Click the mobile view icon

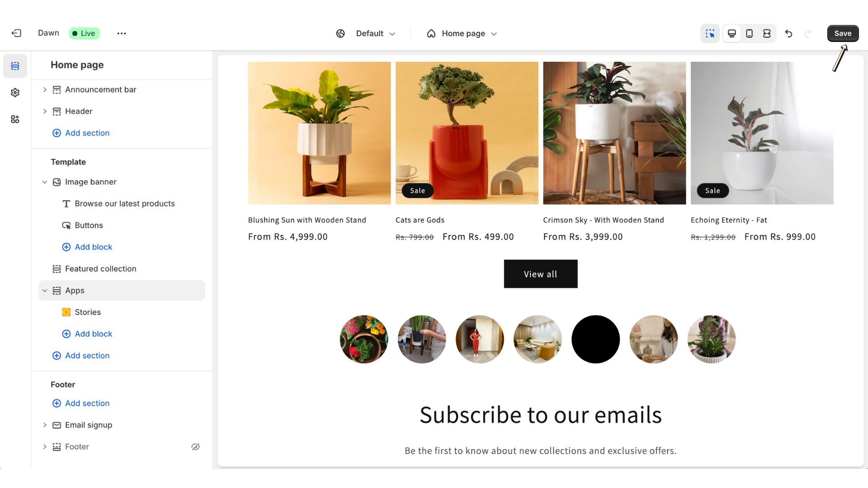click(x=750, y=33)
